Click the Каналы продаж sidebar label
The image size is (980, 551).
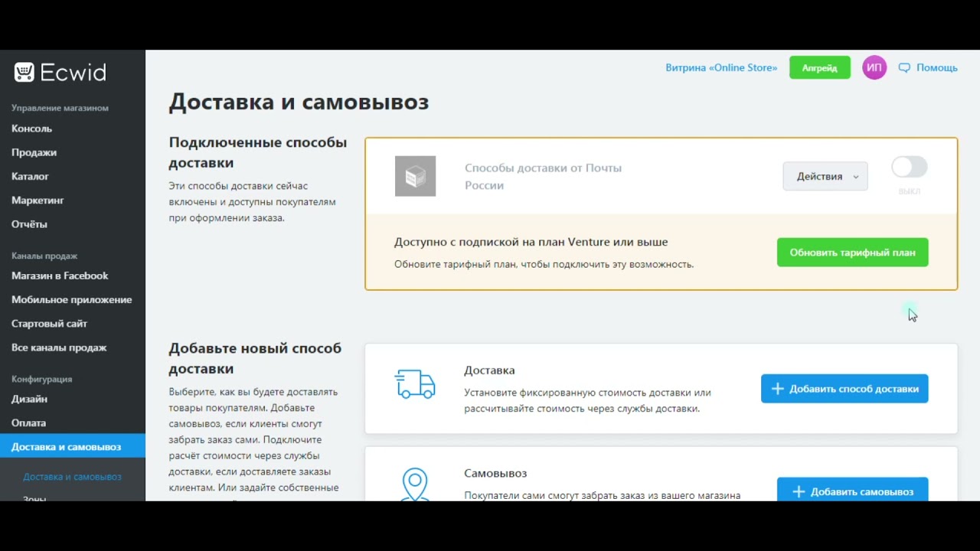[x=44, y=256]
